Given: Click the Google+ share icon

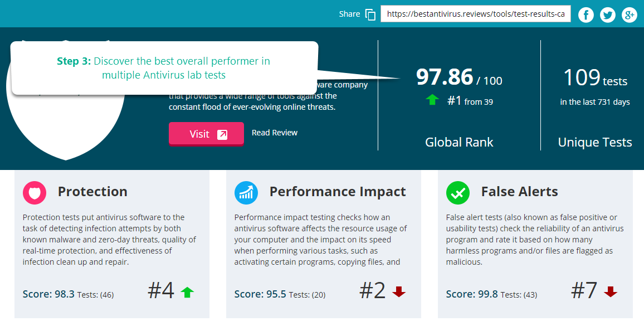Looking at the screenshot, I should click(x=630, y=14).
